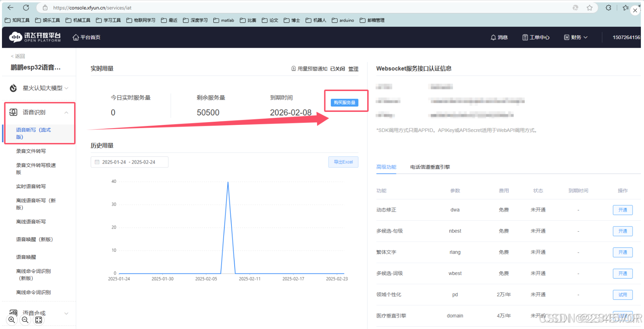Open 语音唤醒 in sidebar
Image resolution: width=644 pixels, height=329 pixels.
pyautogui.click(x=26, y=257)
